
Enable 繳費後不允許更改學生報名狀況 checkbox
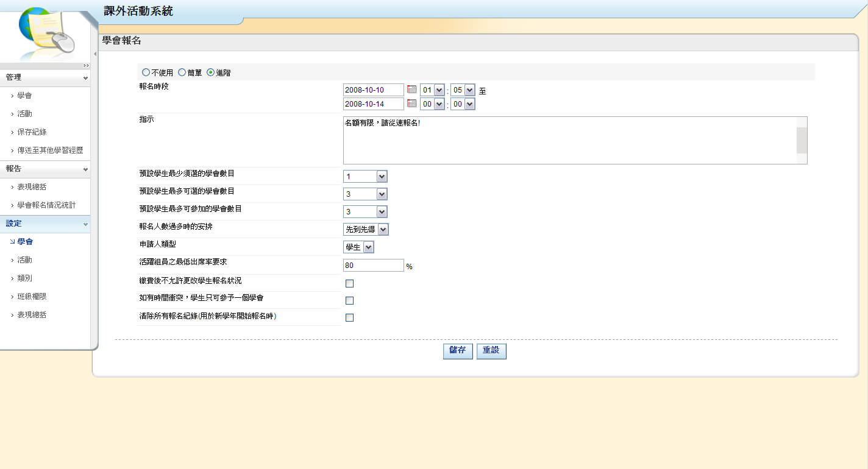click(x=349, y=283)
